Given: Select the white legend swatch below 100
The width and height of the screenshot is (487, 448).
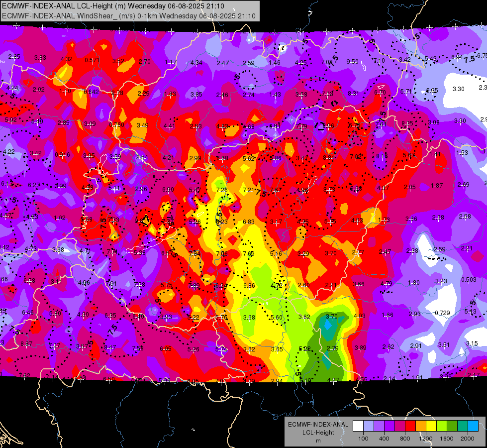Looking at the screenshot, I should 358,426.
